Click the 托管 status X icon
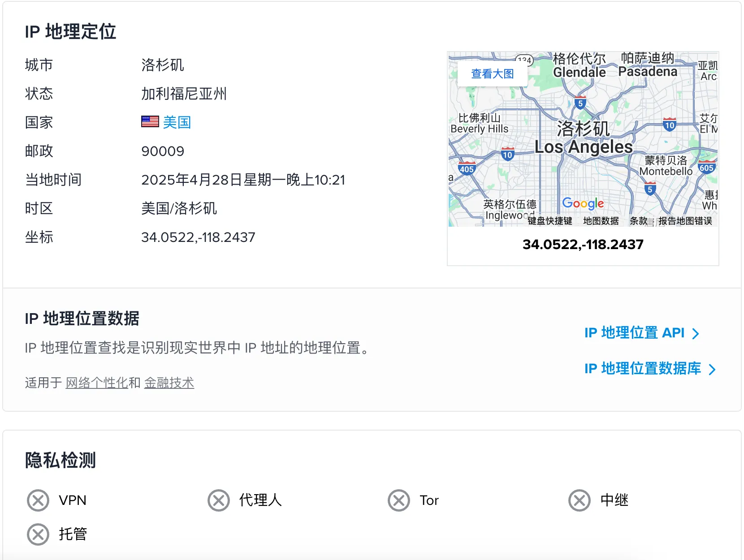 coord(38,534)
